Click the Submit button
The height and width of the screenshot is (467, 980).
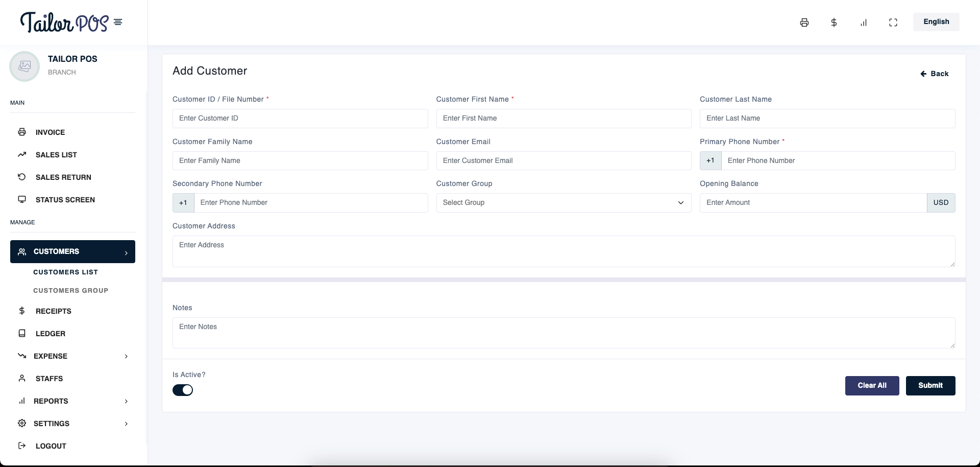point(930,386)
